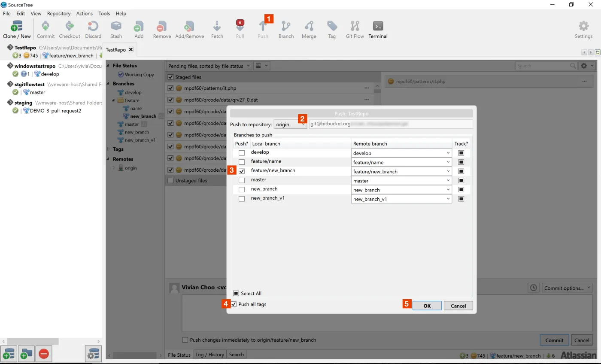Click the Search input field
The height and width of the screenshot is (364, 601).
[546, 66]
